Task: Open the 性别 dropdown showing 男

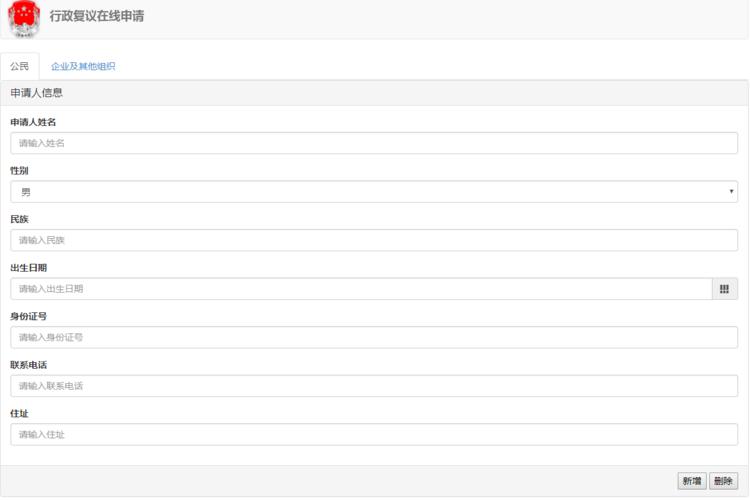Action: click(374, 192)
